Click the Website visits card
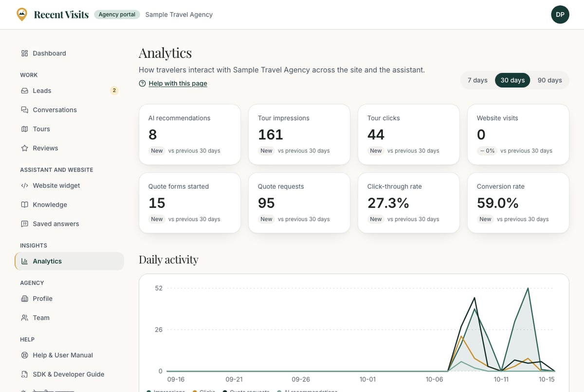Image resolution: width=584 pixels, height=392 pixels. (x=518, y=134)
